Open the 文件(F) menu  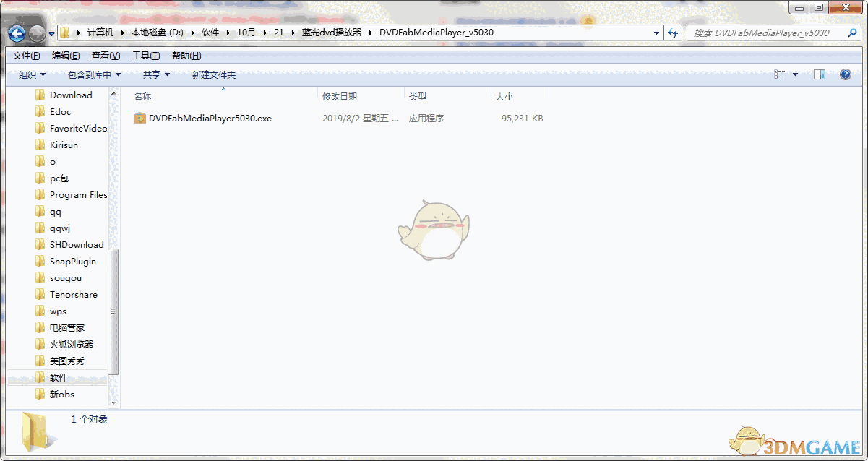pyautogui.click(x=26, y=55)
